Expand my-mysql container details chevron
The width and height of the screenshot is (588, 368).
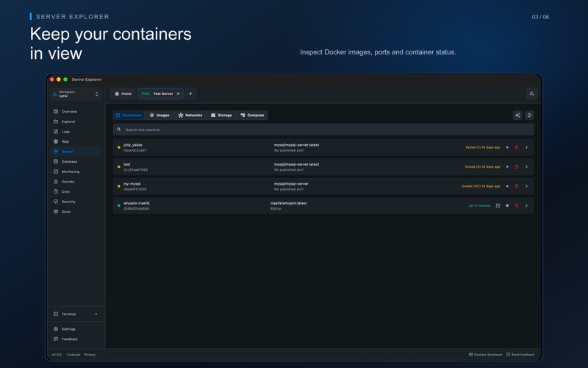pyautogui.click(x=526, y=186)
